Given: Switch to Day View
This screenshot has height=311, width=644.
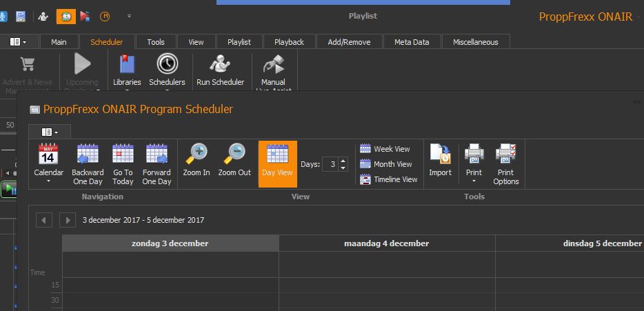Looking at the screenshot, I should click(278, 164).
